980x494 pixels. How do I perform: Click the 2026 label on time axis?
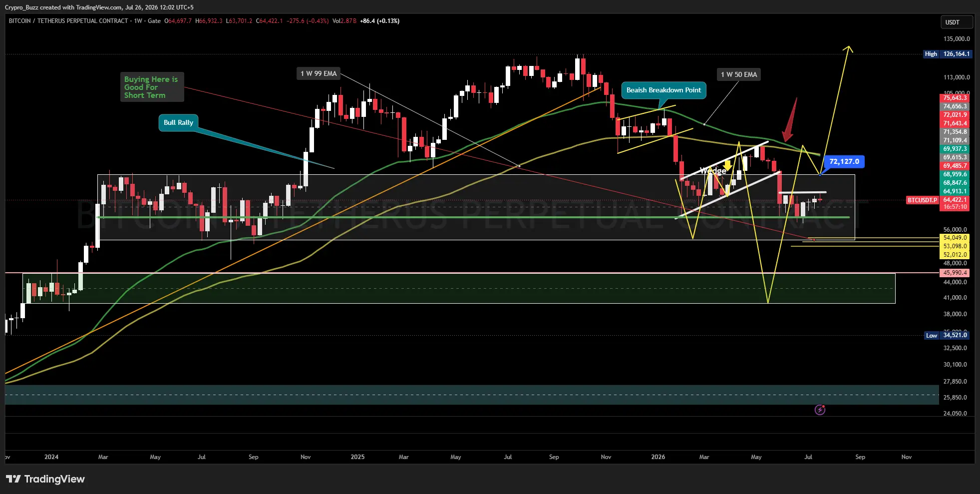658,457
